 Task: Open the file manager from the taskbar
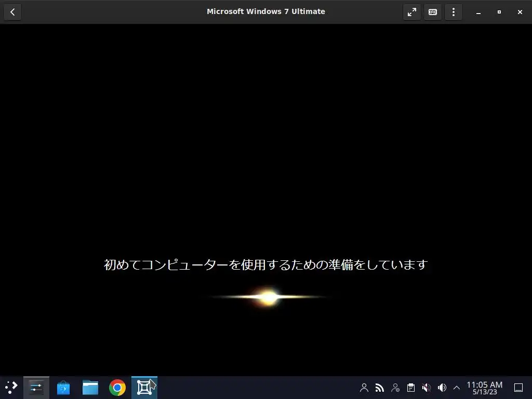coord(90,387)
